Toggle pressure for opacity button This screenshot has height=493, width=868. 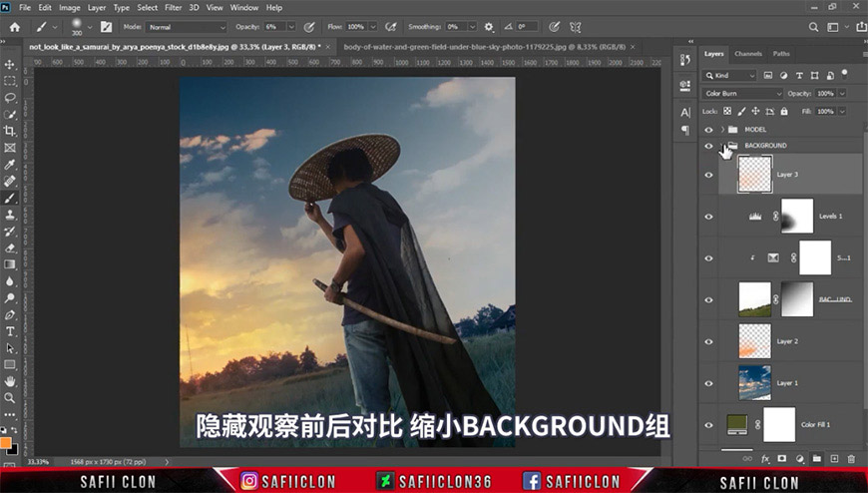[309, 27]
